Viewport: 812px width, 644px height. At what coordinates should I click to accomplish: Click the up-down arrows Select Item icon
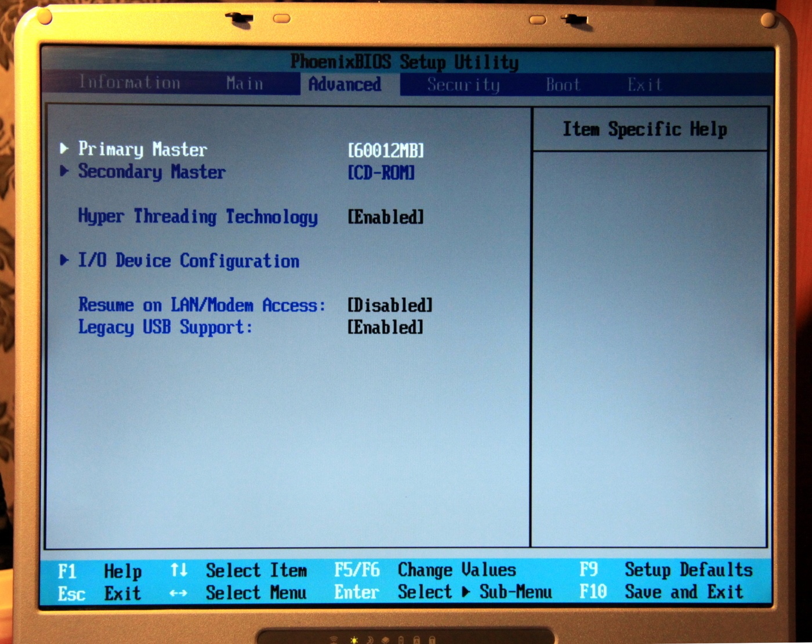tap(179, 570)
